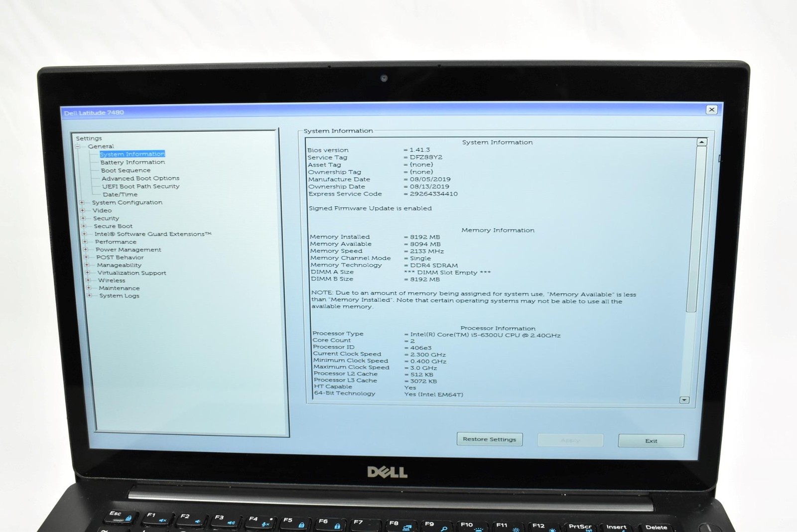797x532 pixels.
Task: Click the Express Service Code value 29264334410
Action: pyautogui.click(x=434, y=194)
